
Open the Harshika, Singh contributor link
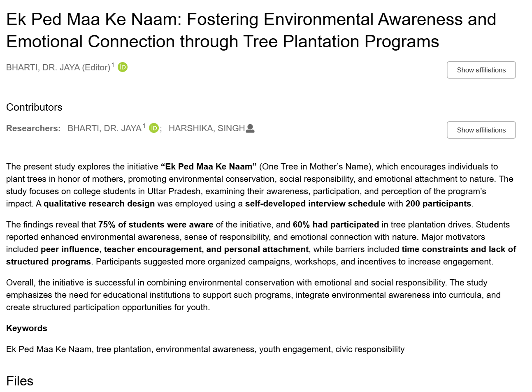[207, 128]
